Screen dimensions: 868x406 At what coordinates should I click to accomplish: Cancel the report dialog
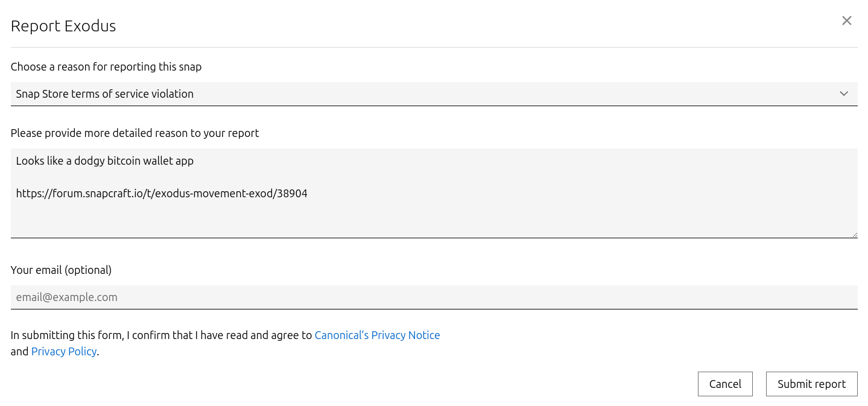tap(725, 384)
